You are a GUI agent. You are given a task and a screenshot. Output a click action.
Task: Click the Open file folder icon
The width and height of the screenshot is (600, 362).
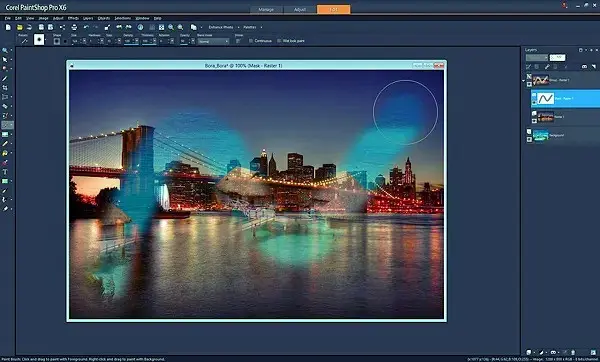click(x=20, y=27)
